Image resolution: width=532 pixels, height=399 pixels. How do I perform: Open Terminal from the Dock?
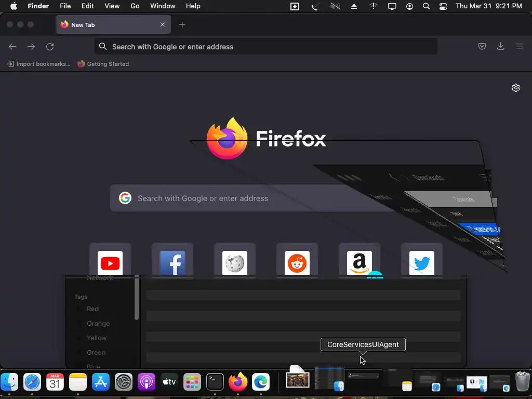tap(215, 382)
